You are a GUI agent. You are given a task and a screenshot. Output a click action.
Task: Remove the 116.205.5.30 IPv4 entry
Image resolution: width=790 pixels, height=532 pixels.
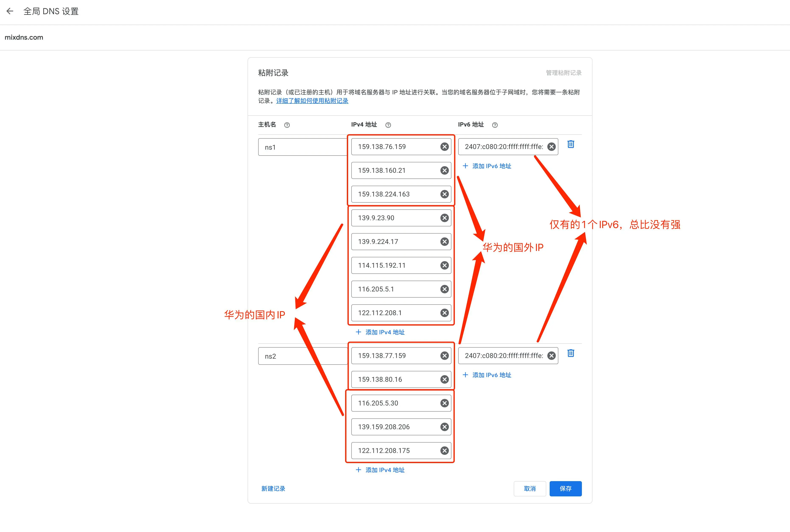[x=444, y=403]
